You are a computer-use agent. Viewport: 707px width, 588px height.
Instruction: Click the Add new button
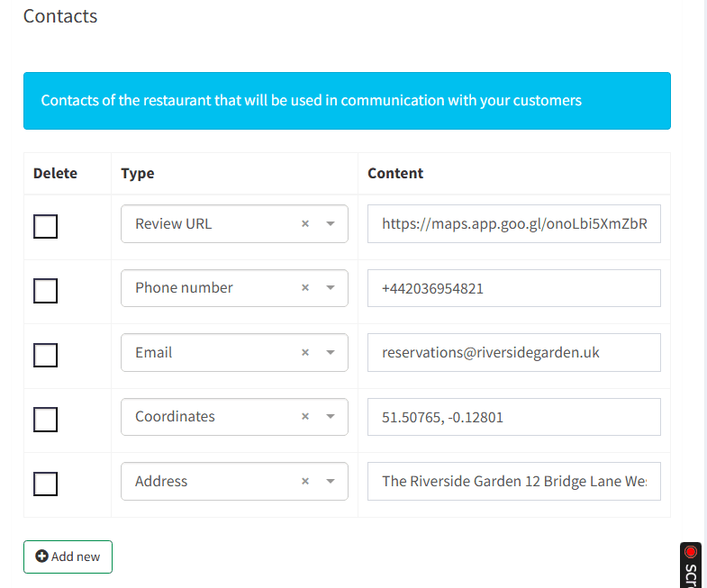[x=68, y=556]
